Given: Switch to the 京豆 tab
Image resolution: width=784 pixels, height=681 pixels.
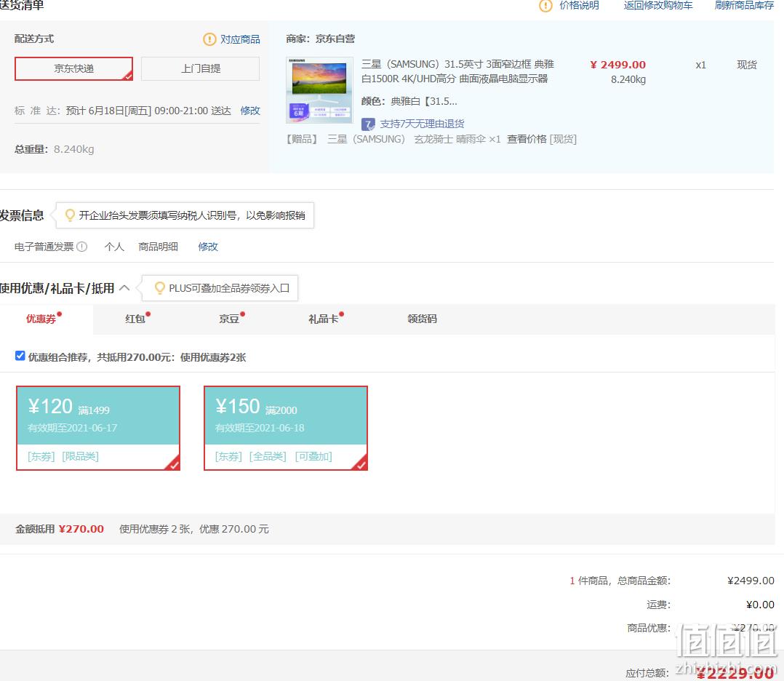Looking at the screenshot, I should tap(229, 319).
